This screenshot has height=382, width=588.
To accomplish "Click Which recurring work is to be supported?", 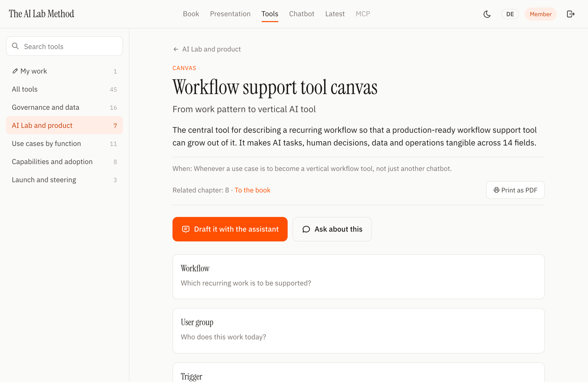I will (x=246, y=283).
